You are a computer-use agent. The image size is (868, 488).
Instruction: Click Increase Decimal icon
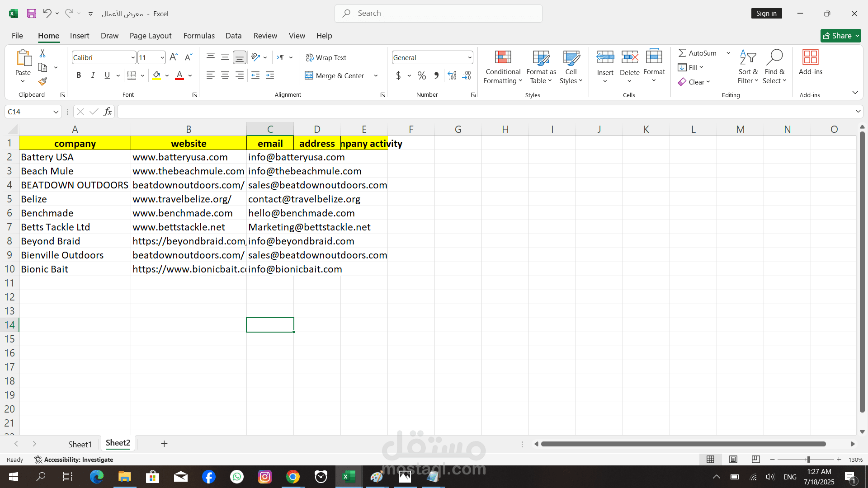[x=452, y=75]
